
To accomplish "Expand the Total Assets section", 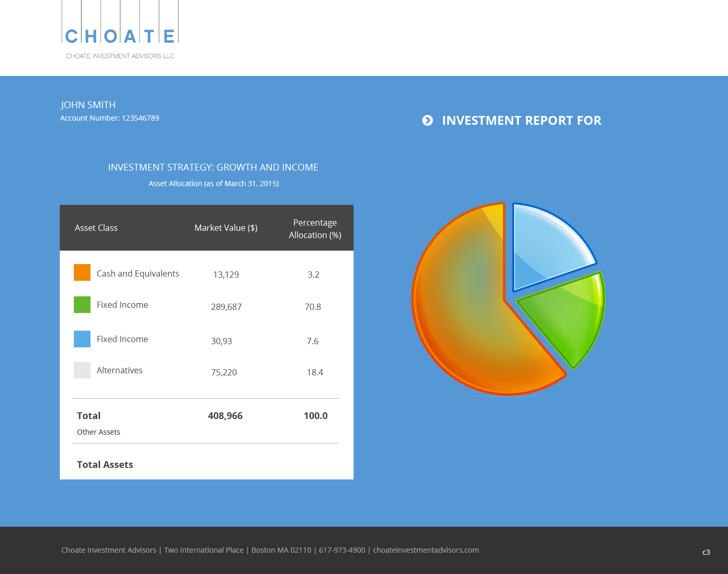I will point(105,464).
